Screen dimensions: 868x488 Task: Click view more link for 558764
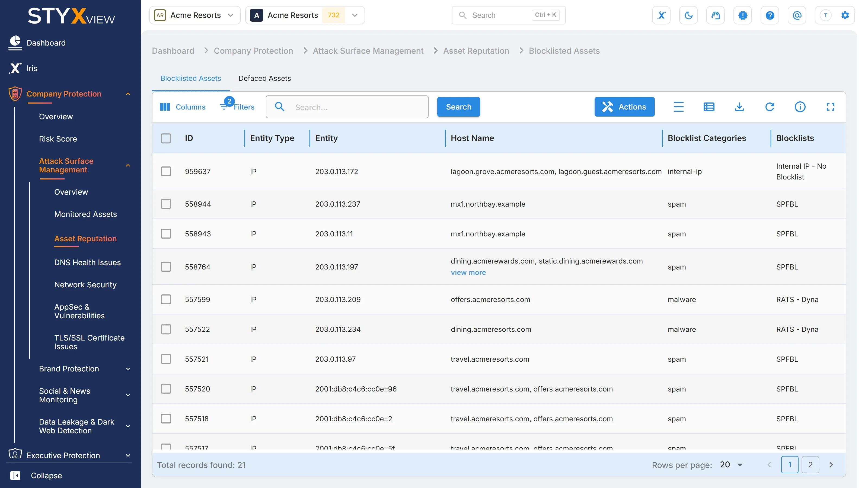point(468,272)
